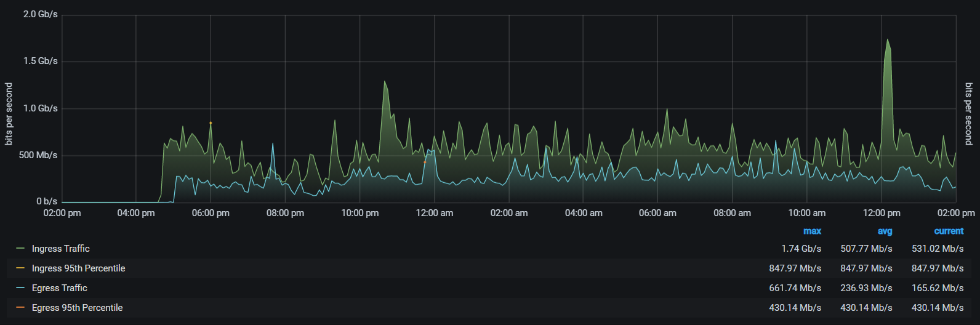Click the right 'bits per second' axis title

pyautogui.click(x=969, y=114)
